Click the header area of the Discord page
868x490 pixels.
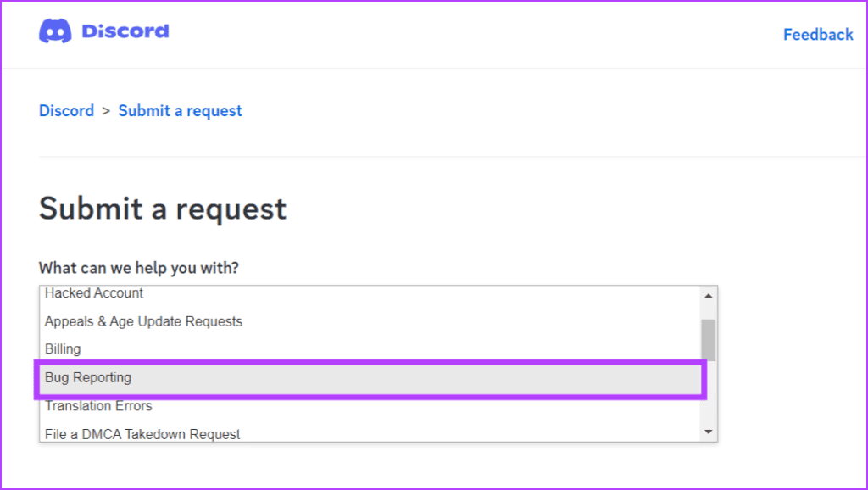click(x=434, y=34)
